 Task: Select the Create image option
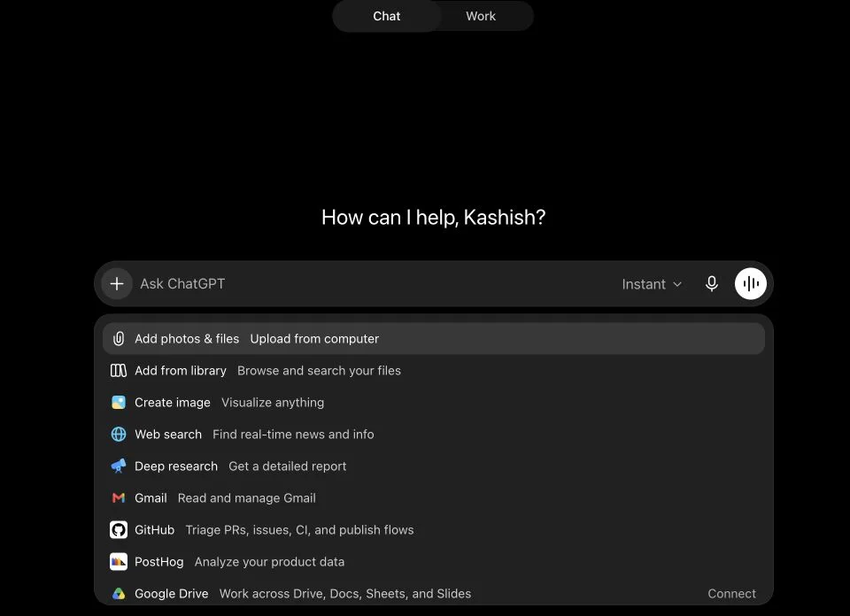pyautogui.click(x=434, y=403)
